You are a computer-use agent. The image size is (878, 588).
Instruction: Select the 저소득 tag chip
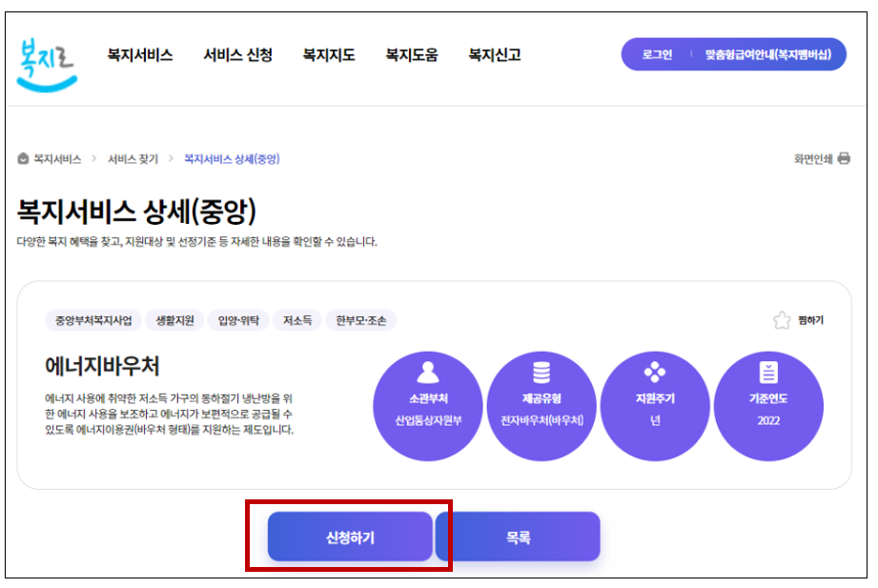point(297,321)
